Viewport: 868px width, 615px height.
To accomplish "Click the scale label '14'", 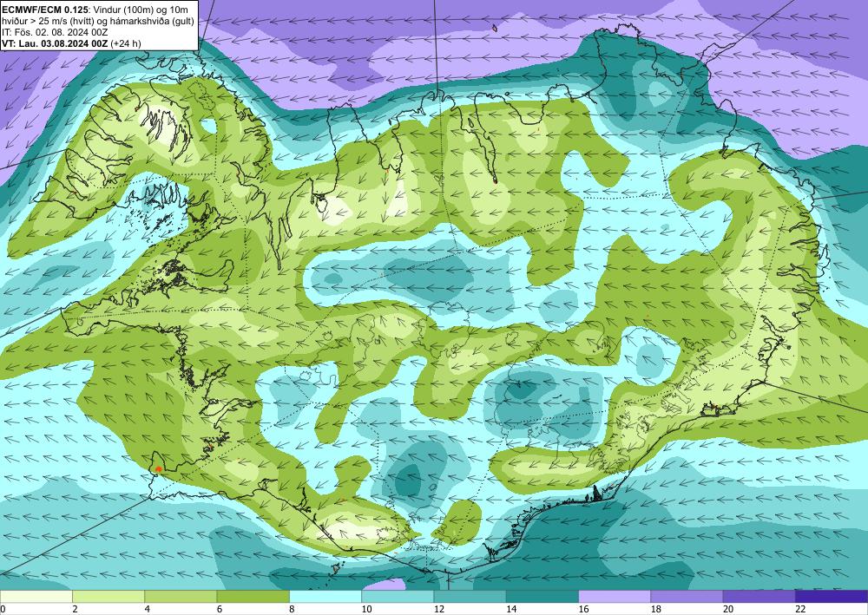I will [x=511, y=610].
